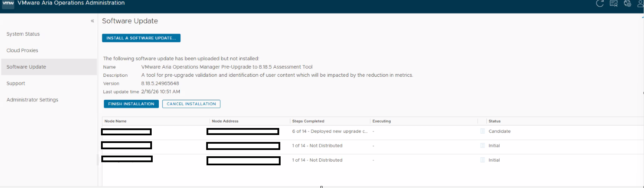Viewport: 644px width, 188px height.
Task: Click Node Address column header
Action: (x=225, y=121)
